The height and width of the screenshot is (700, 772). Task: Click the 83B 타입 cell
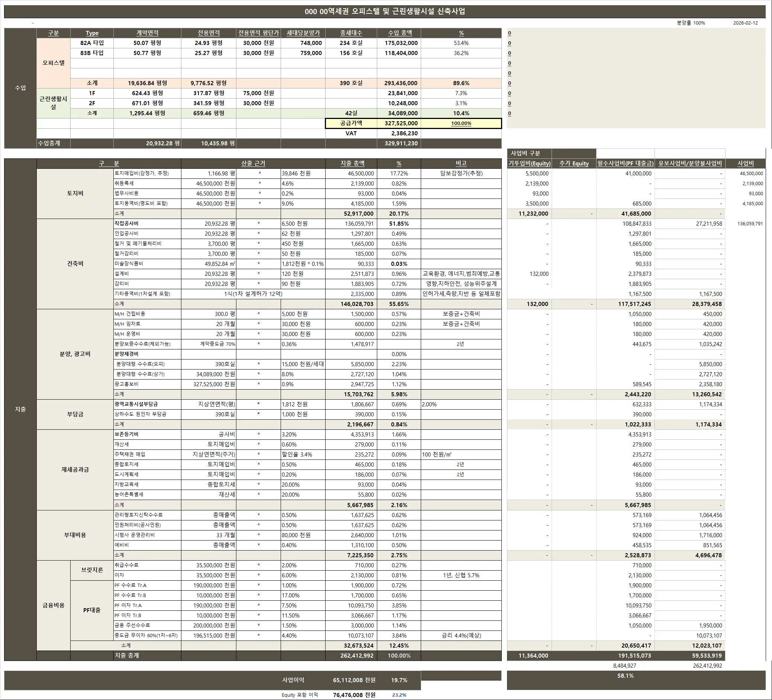92,53
